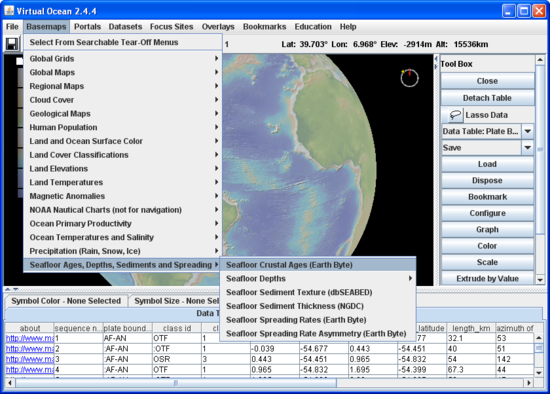Click the Load button
This screenshot has height=394, width=550.
487,164
